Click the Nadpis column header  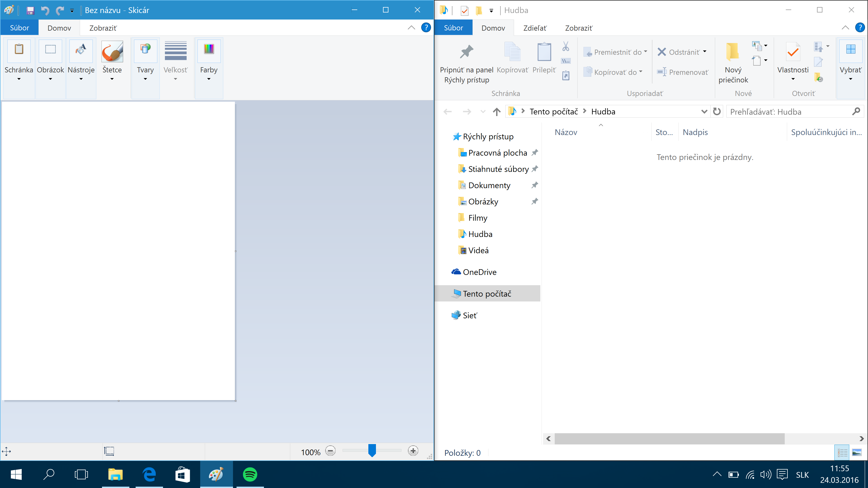695,132
